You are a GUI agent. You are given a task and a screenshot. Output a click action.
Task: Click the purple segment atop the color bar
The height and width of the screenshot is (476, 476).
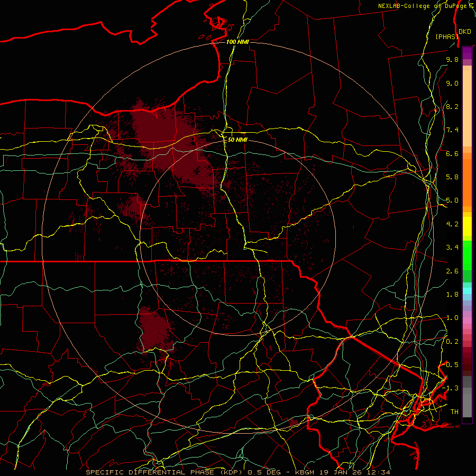point(467,53)
